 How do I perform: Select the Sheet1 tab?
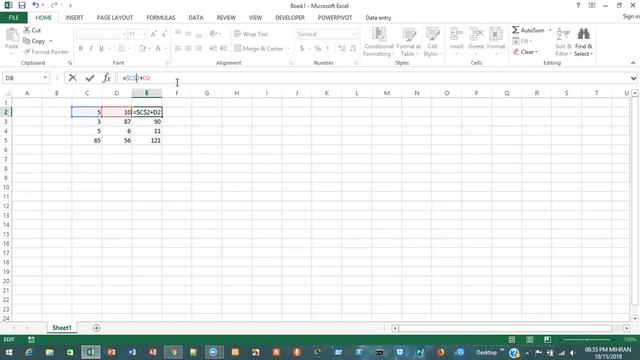coord(62,328)
